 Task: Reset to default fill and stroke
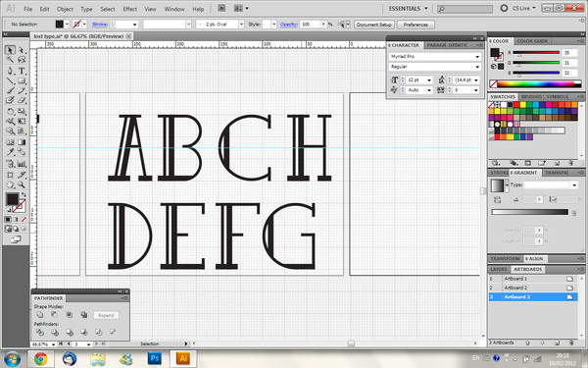tap(8, 210)
